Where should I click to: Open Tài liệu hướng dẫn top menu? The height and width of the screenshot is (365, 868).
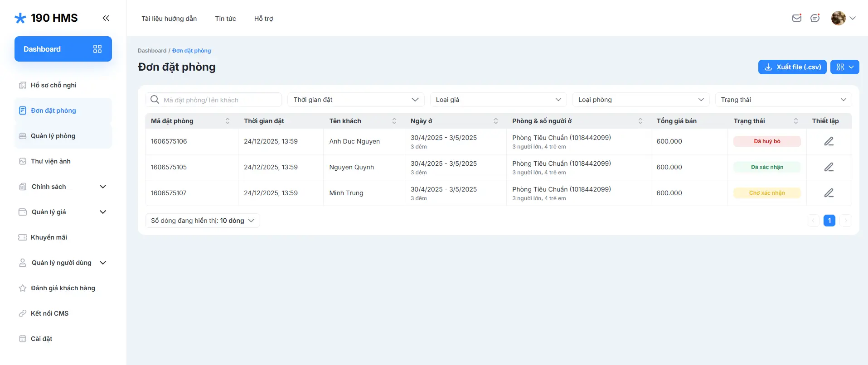click(x=169, y=19)
